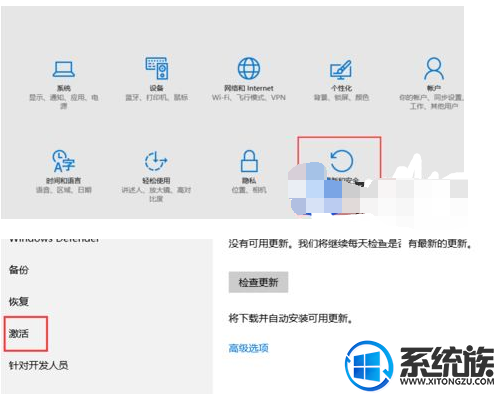
Task: Open the Ease of Access (轻松使用) icon
Action: pyautogui.click(x=156, y=161)
